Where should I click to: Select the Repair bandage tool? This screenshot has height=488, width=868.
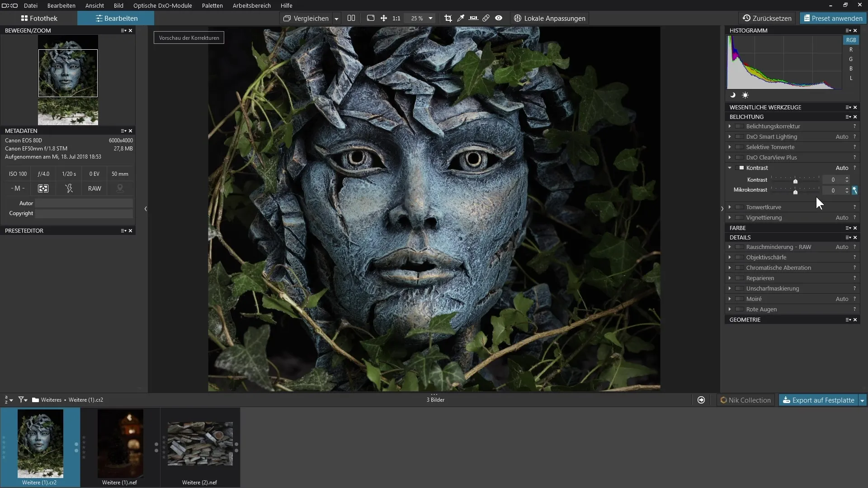tap(486, 18)
